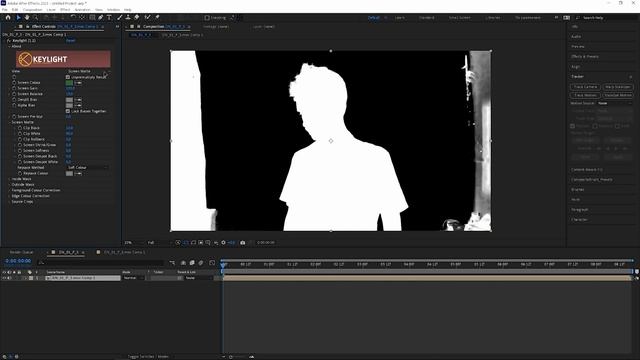
Task: Click the timeline current timecode display
Action: click(x=18, y=261)
